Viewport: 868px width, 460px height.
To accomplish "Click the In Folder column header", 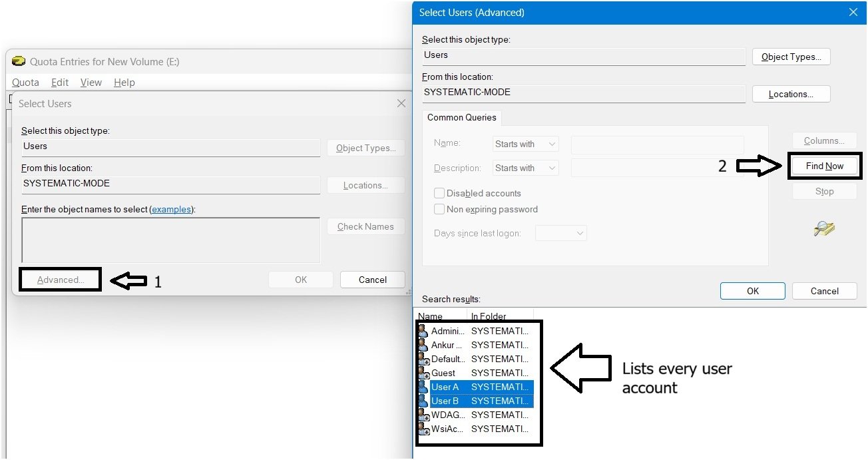I will coord(501,315).
